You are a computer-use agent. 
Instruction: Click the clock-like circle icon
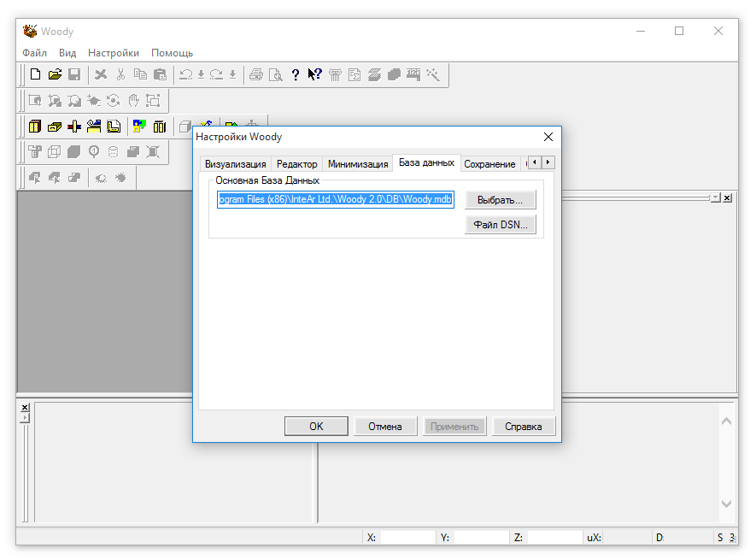pos(93,152)
